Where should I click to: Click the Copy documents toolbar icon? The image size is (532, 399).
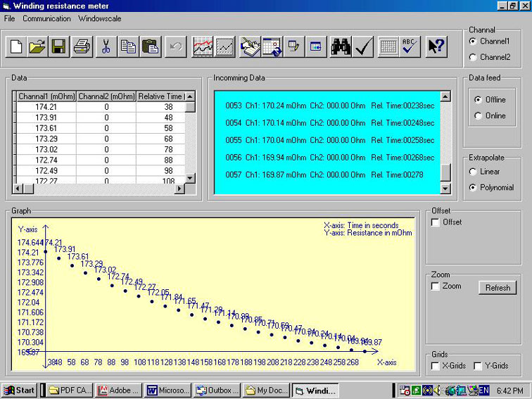pos(128,46)
